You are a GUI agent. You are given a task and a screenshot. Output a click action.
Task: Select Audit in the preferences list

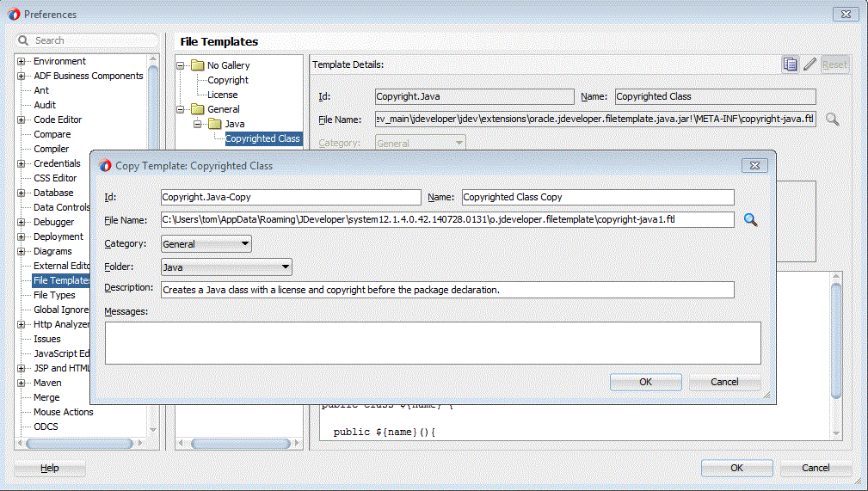[44, 105]
